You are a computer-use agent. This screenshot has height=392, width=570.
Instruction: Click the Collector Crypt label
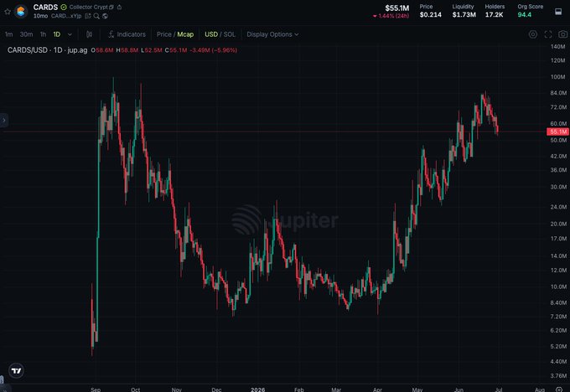88,8
